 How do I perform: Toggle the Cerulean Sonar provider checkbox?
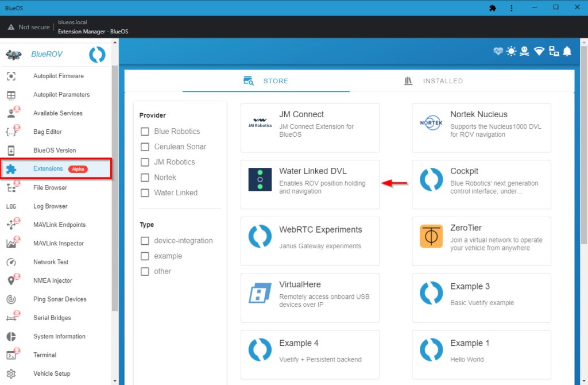point(145,147)
